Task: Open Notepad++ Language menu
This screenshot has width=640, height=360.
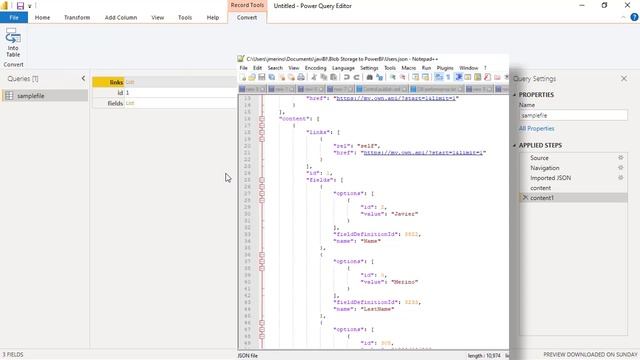Action: coord(343,68)
